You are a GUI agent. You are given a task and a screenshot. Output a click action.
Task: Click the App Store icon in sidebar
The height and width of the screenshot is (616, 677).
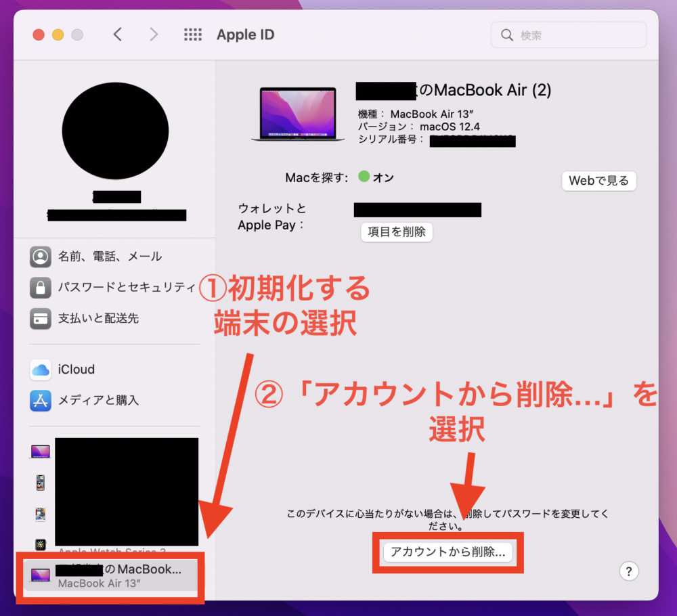click(x=41, y=401)
